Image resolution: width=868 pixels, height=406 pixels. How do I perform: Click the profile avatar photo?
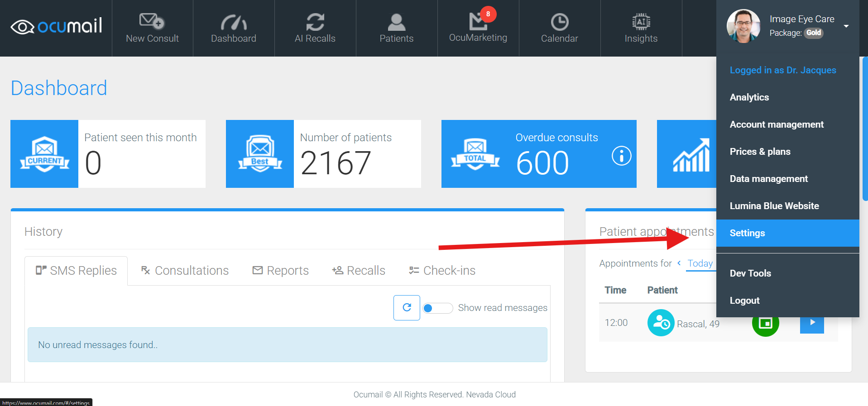click(743, 26)
